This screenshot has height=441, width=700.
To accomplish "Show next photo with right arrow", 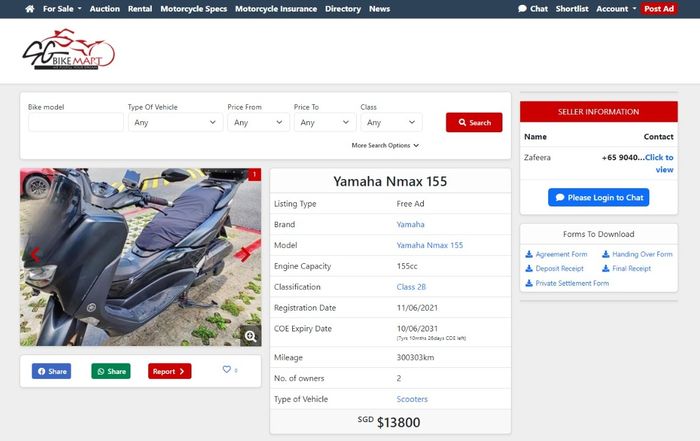I will point(243,254).
